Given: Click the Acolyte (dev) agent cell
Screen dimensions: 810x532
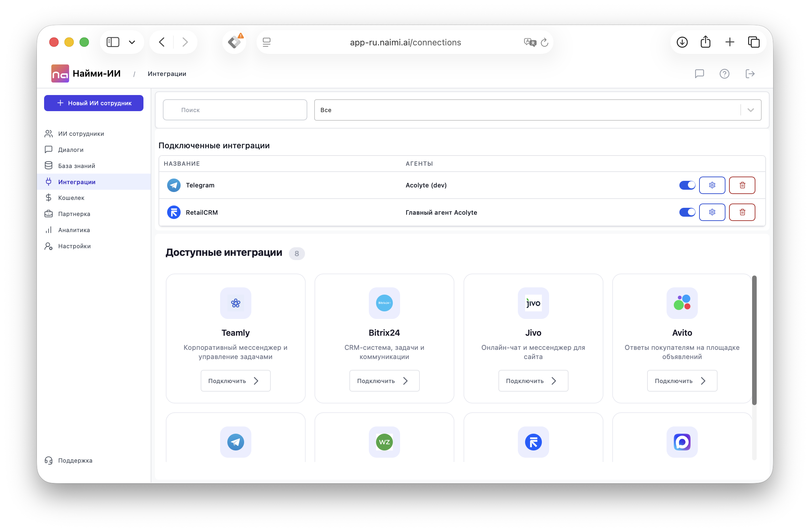Looking at the screenshot, I should 426,185.
